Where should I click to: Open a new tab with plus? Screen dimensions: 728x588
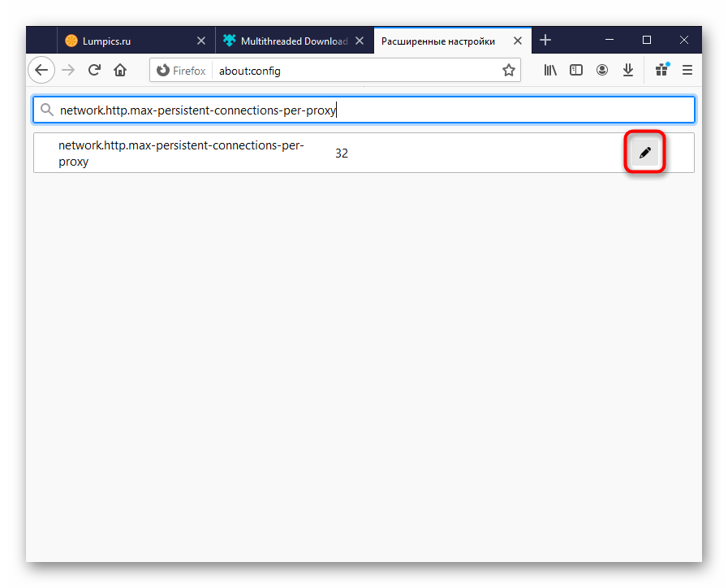click(545, 41)
